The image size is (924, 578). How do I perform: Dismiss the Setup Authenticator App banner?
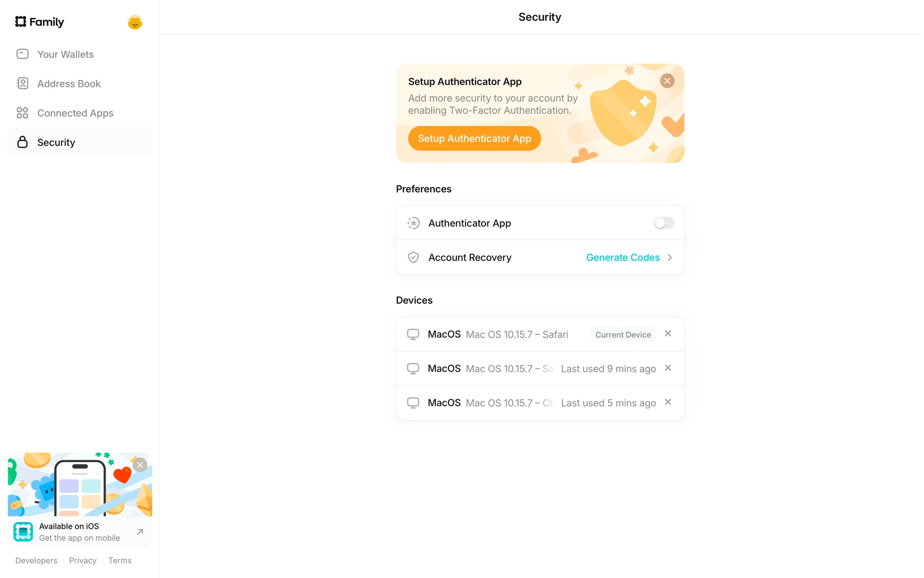[x=667, y=81]
